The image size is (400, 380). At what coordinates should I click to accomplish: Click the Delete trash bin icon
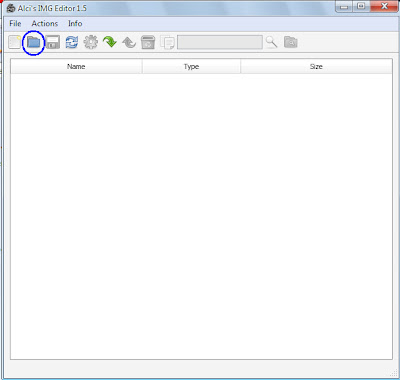[148, 42]
